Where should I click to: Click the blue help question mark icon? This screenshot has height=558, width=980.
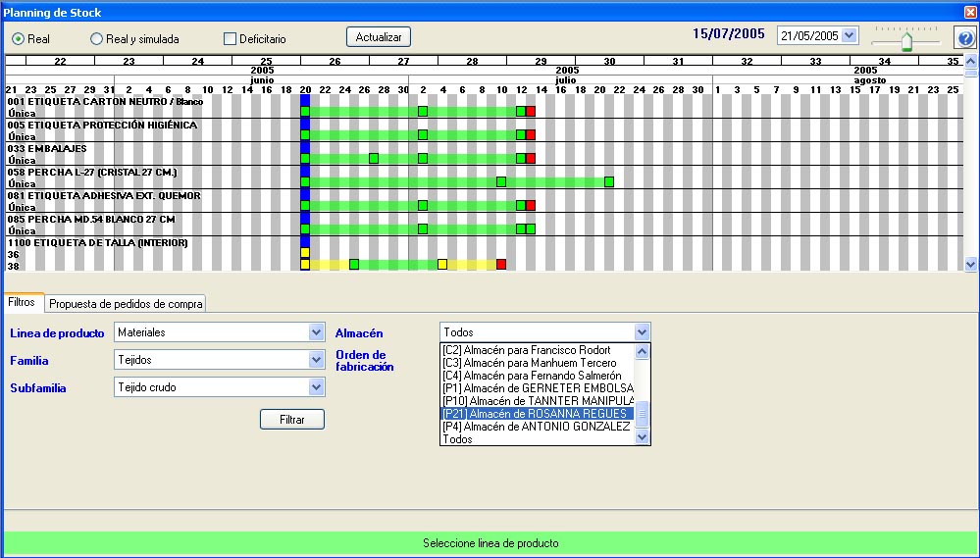(964, 39)
